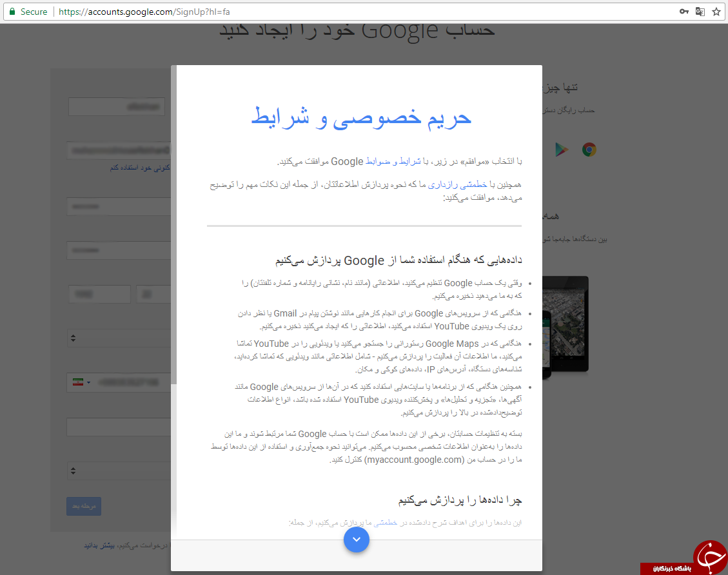Click the blue scroll-down arrow button
Screen dimensions: 728x575
(x=356, y=540)
